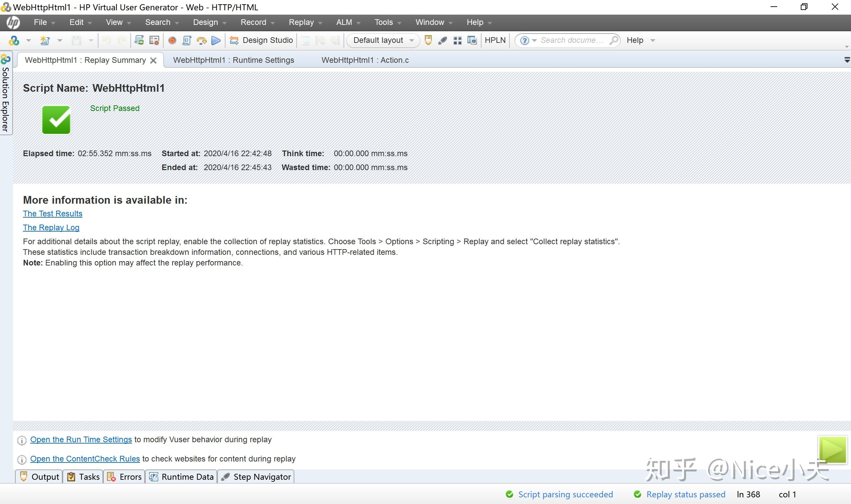Open Design Studio
Viewport: 851px width, 504px height.
coord(261,41)
